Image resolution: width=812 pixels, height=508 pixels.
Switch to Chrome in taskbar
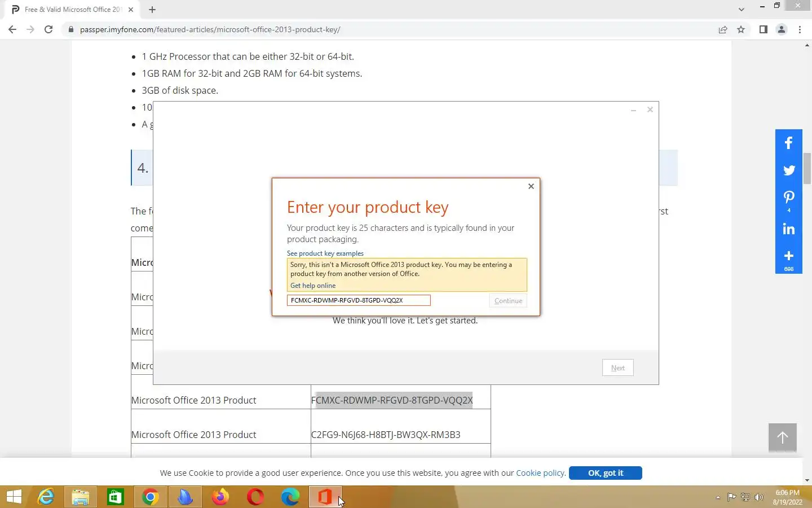151,497
